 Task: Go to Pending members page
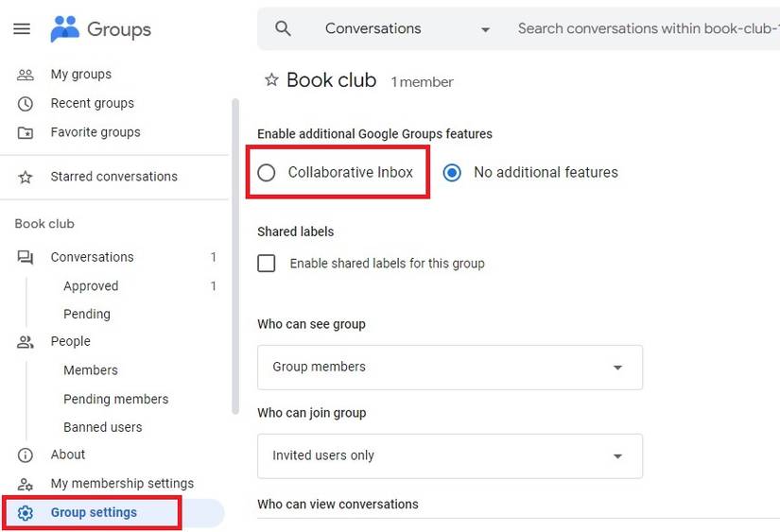tap(115, 400)
